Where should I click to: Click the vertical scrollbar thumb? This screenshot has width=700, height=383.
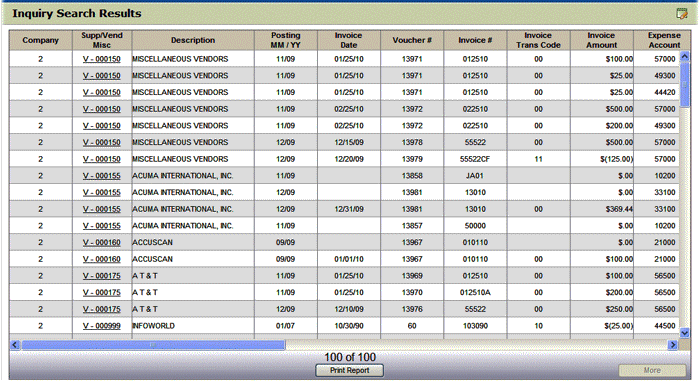click(x=684, y=84)
